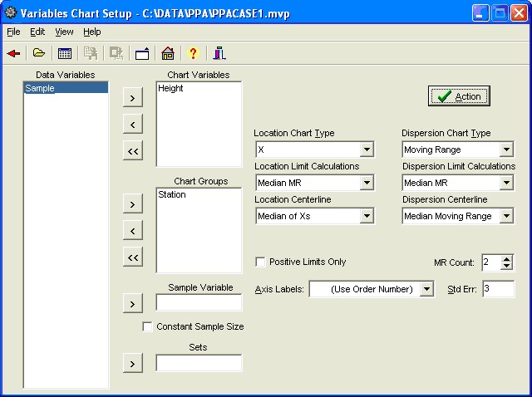Select Sample in Data Variables list
The image size is (532, 397).
pos(66,88)
